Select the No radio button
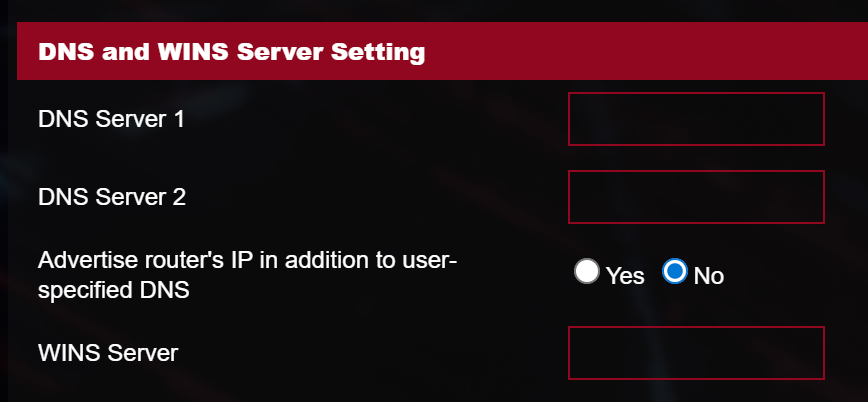The width and height of the screenshot is (868, 402). [675, 271]
